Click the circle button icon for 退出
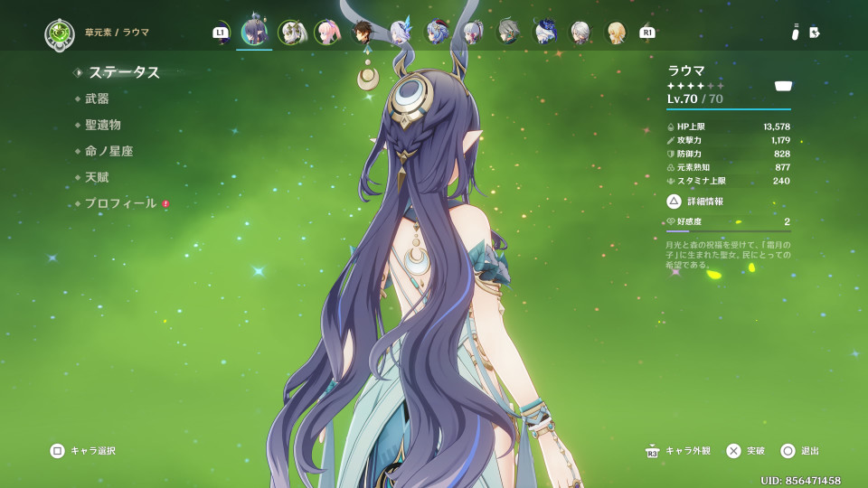The width and height of the screenshot is (868, 488). (788, 451)
